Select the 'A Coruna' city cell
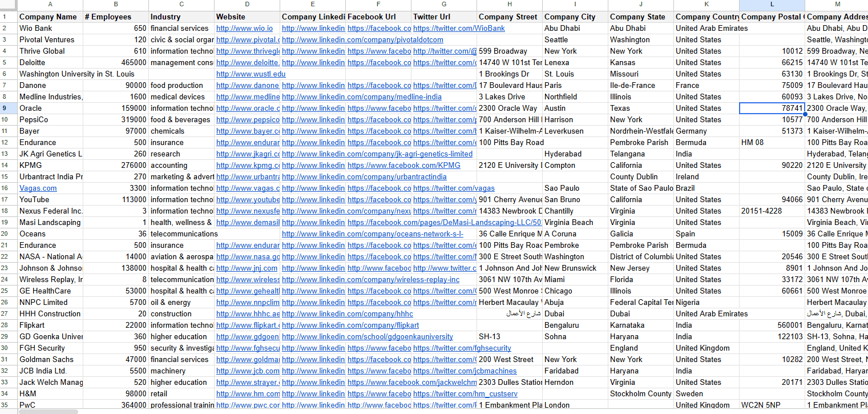The height and width of the screenshot is (414, 868). click(x=575, y=234)
